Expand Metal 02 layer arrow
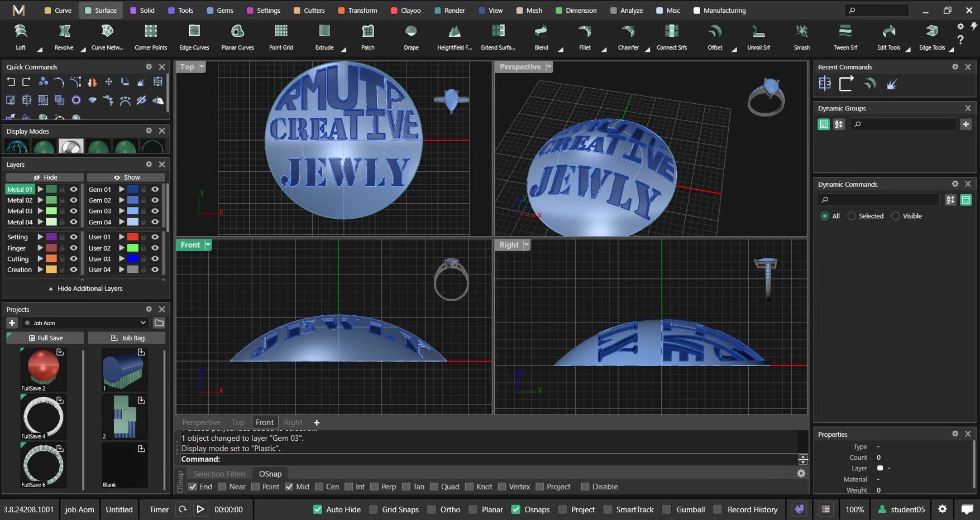This screenshot has width=980, height=520. point(40,200)
